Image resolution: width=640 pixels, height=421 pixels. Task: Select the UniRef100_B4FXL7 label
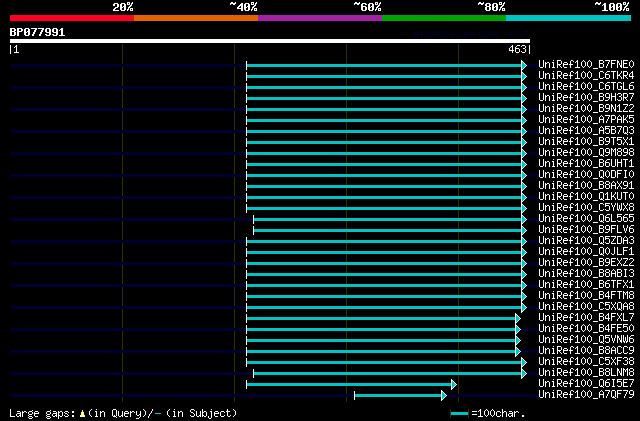click(x=586, y=318)
